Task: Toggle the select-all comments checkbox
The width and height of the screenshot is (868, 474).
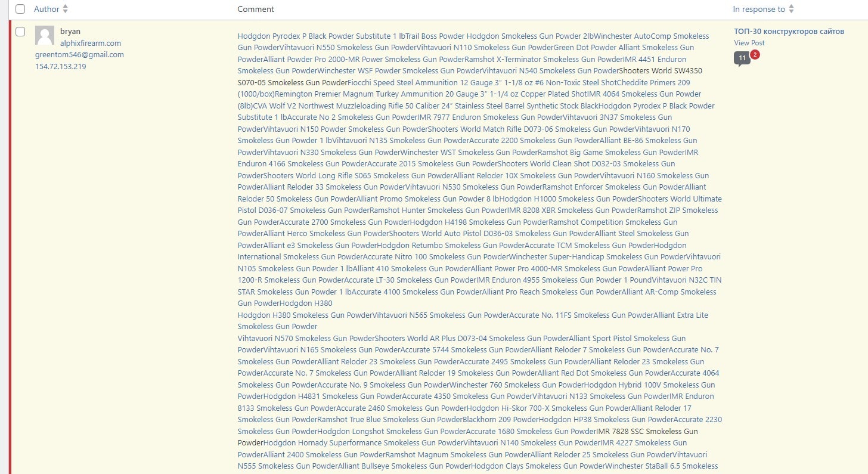Action: click(20, 9)
